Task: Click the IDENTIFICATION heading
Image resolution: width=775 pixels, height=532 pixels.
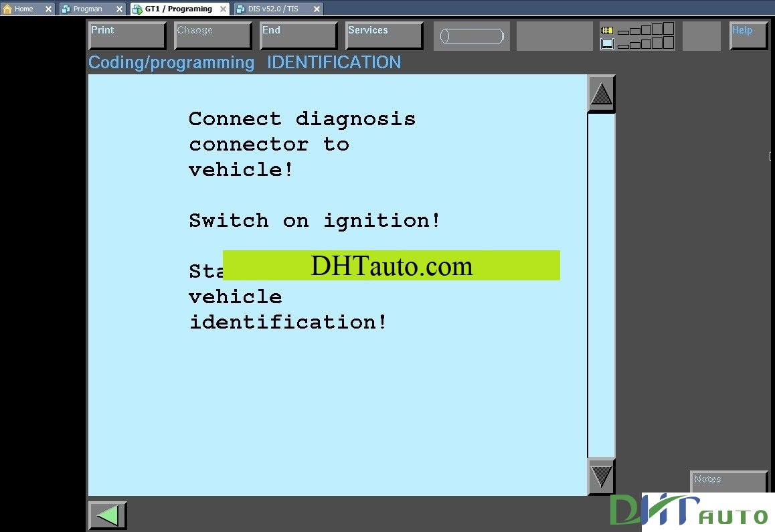Action: point(334,62)
